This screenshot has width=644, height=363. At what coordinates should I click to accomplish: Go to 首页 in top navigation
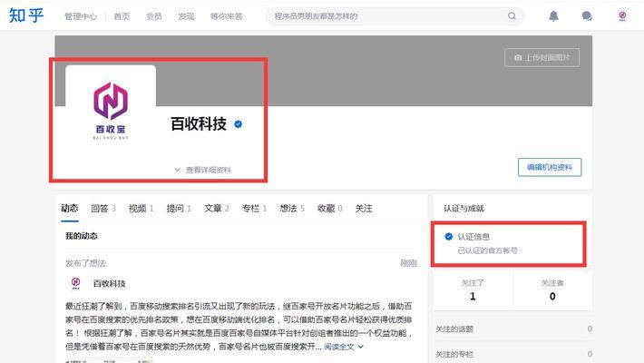coord(122,16)
